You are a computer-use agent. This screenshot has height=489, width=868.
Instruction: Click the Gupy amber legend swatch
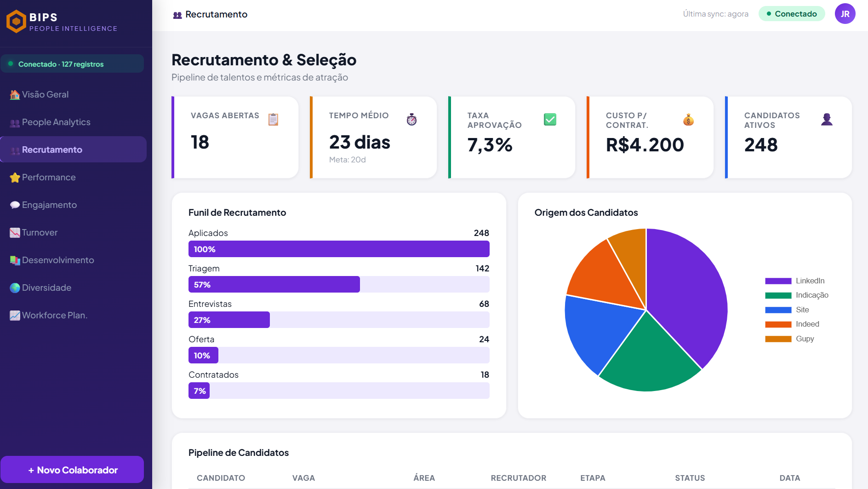tap(778, 339)
